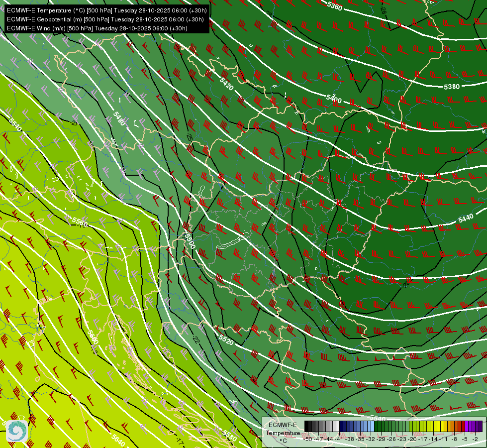Click the -17 isotherm label

[179, 441]
